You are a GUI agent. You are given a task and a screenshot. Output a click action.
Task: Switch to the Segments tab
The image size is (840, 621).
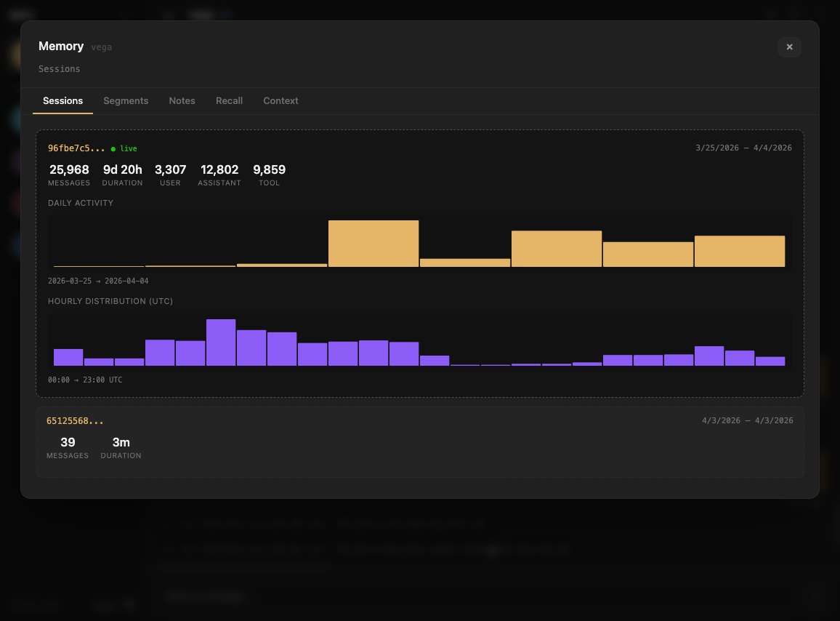[126, 101]
